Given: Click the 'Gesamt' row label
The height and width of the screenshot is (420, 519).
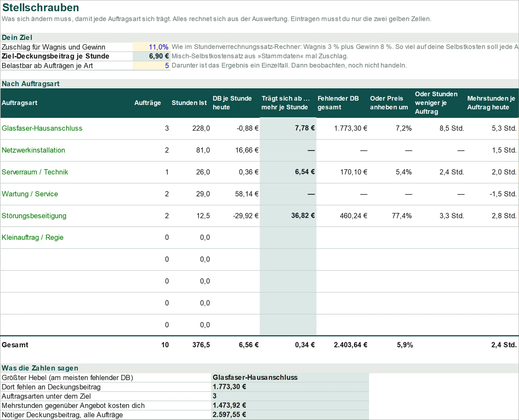Looking at the screenshot, I should (15, 345).
